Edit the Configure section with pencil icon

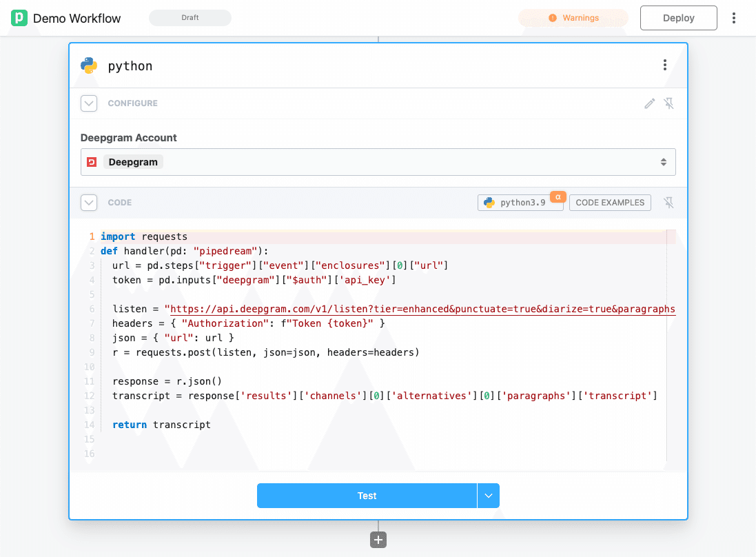click(x=649, y=103)
